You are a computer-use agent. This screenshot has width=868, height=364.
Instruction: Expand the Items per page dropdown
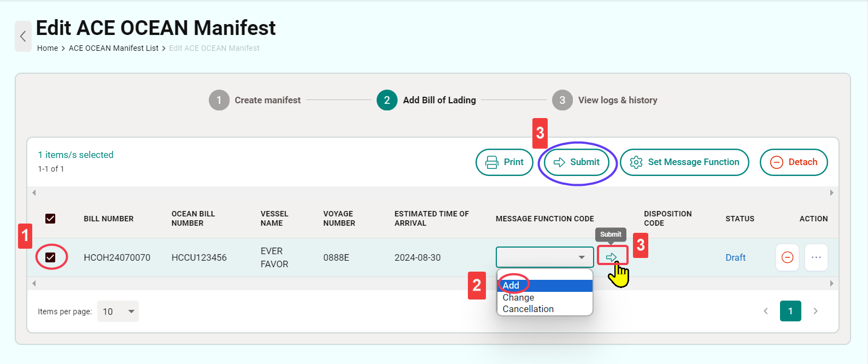point(118,312)
